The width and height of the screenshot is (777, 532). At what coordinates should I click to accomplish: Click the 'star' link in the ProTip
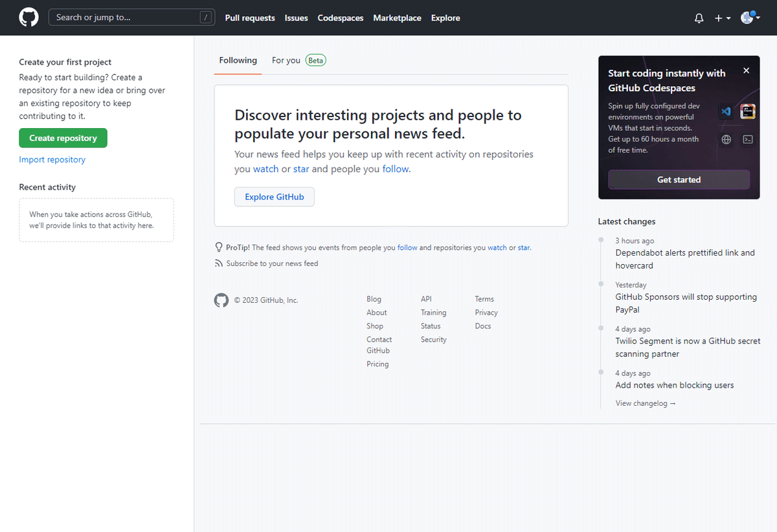pyautogui.click(x=524, y=247)
